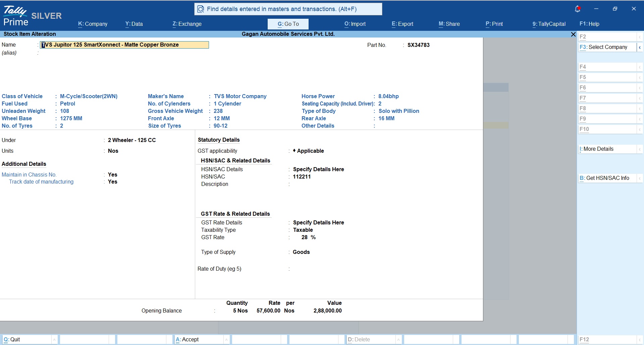Click I: More Details button

[x=607, y=149]
